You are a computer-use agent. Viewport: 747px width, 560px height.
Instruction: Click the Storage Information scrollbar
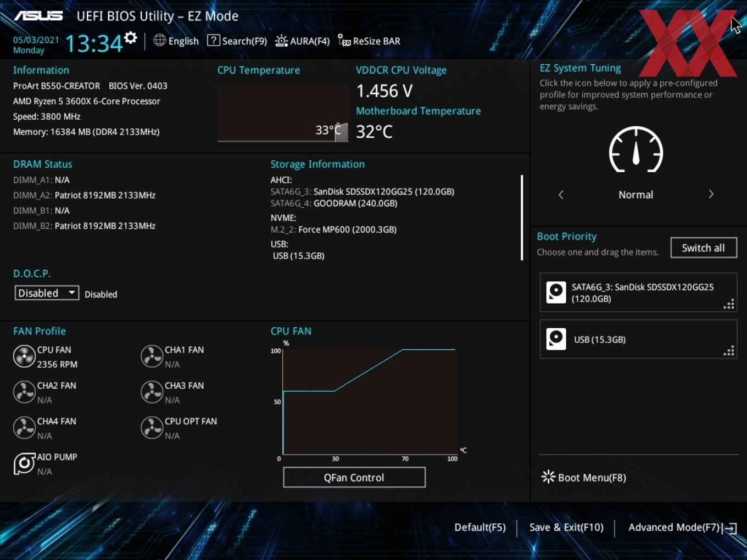click(x=522, y=217)
